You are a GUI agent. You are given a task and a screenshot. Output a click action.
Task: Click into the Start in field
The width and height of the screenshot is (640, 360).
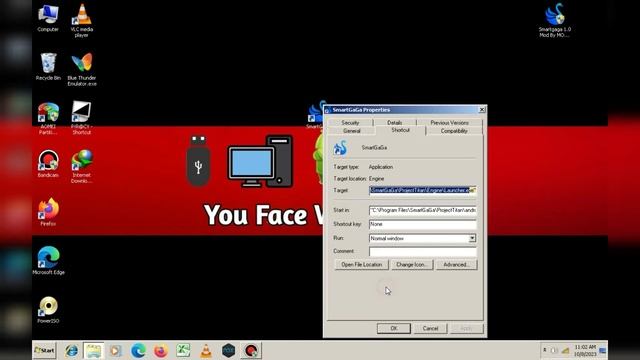[422, 210]
